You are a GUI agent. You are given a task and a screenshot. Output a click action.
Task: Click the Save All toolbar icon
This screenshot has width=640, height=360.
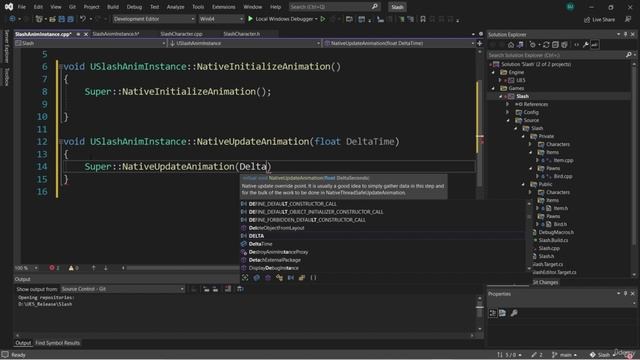[x=70, y=19]
